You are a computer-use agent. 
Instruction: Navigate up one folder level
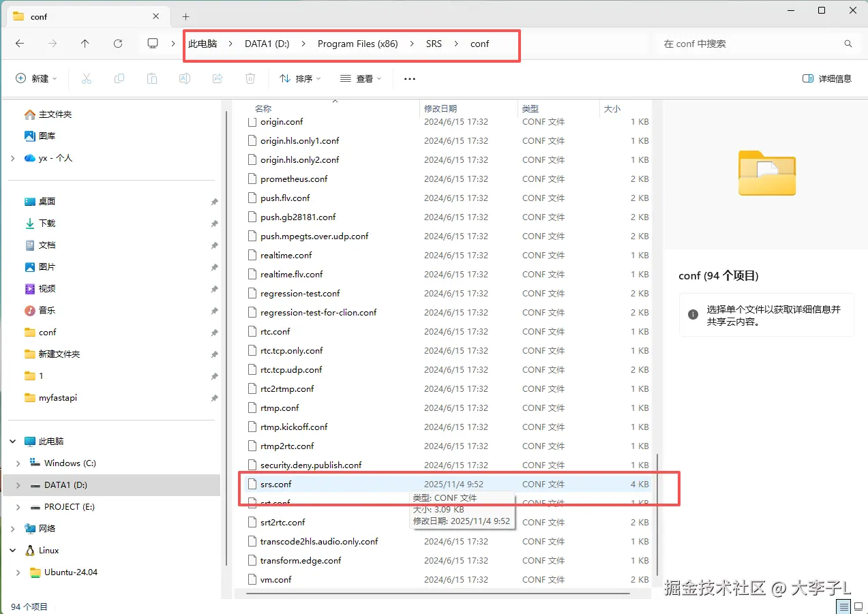click(x=85, y=44)
